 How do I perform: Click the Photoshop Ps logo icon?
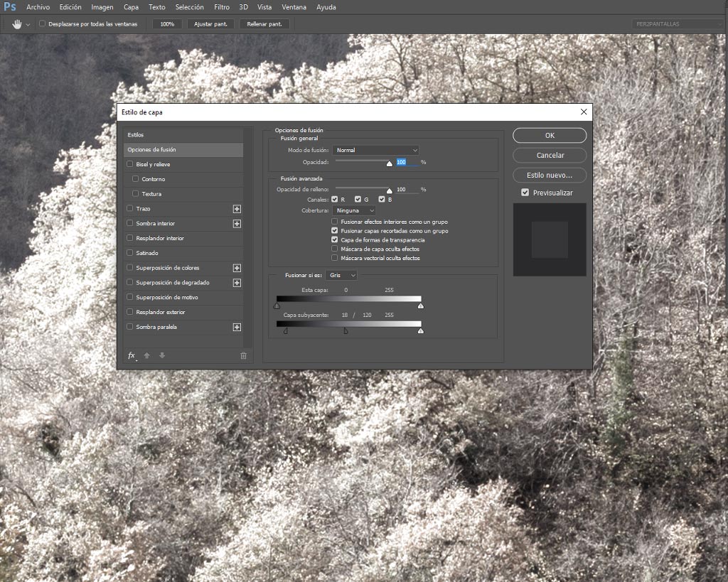10,7
